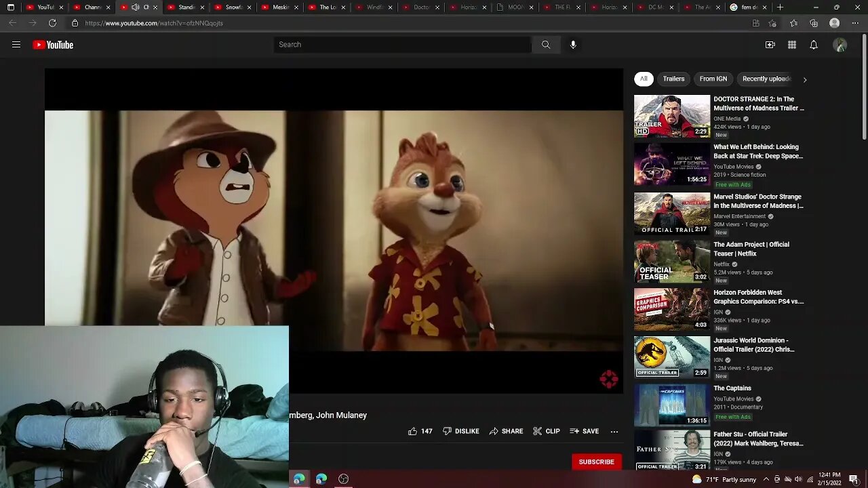
Task: Show hidden system tray icons chevron
Action: click(766, 479)
